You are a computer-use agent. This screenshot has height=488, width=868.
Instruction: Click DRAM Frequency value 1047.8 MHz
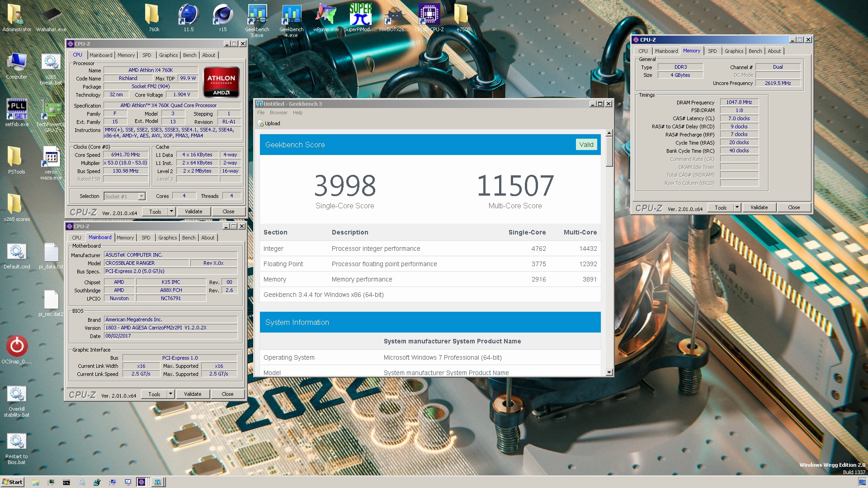pos(739,103)
